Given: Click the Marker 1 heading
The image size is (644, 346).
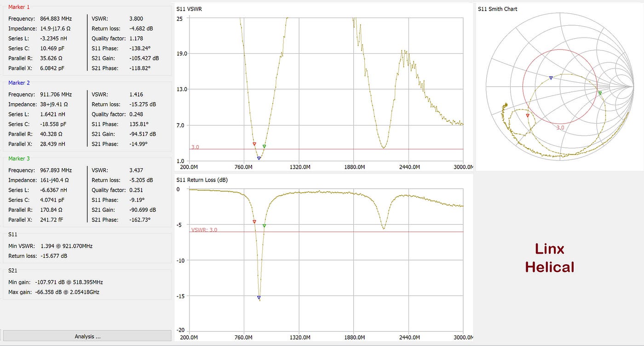Looking at the screenshot, I should (19, 7).
